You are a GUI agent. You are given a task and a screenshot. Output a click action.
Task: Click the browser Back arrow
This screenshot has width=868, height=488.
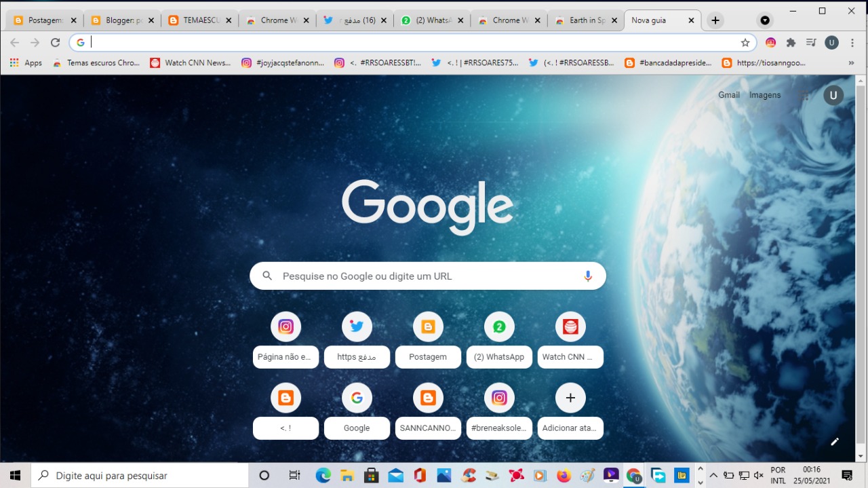pyautogui.click(x=15, y=43)
